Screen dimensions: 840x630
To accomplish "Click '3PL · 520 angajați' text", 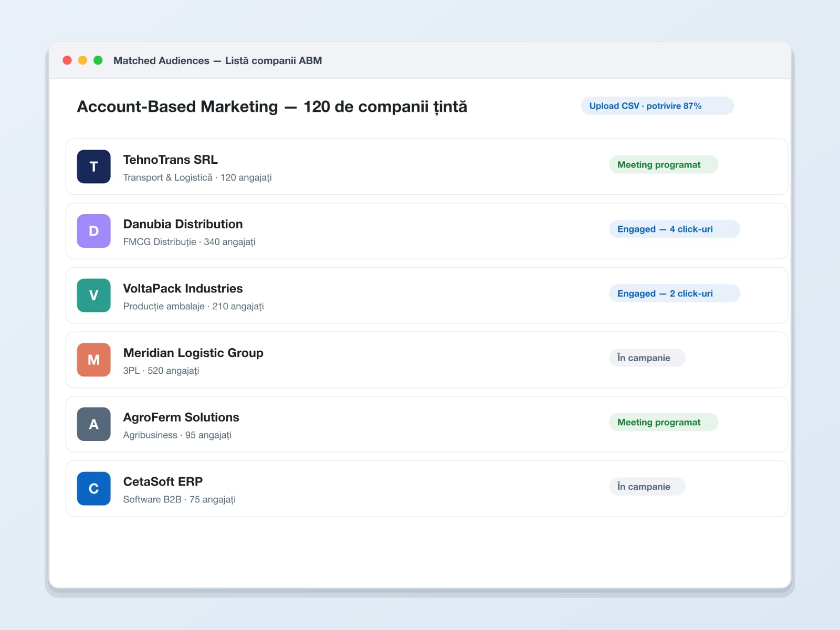I will [x=161, y=371].
